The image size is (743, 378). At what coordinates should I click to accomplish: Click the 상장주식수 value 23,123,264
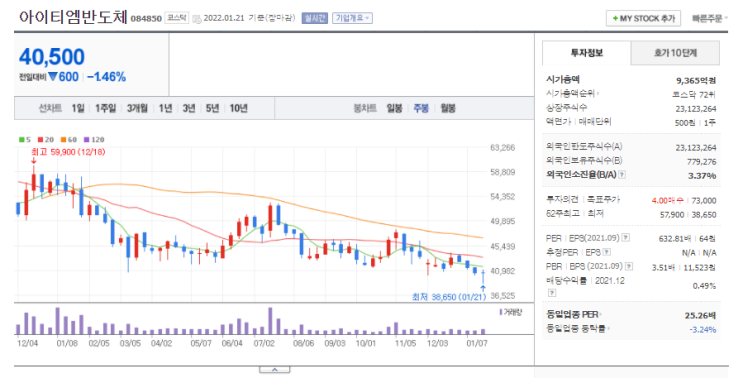coord(696,109)
